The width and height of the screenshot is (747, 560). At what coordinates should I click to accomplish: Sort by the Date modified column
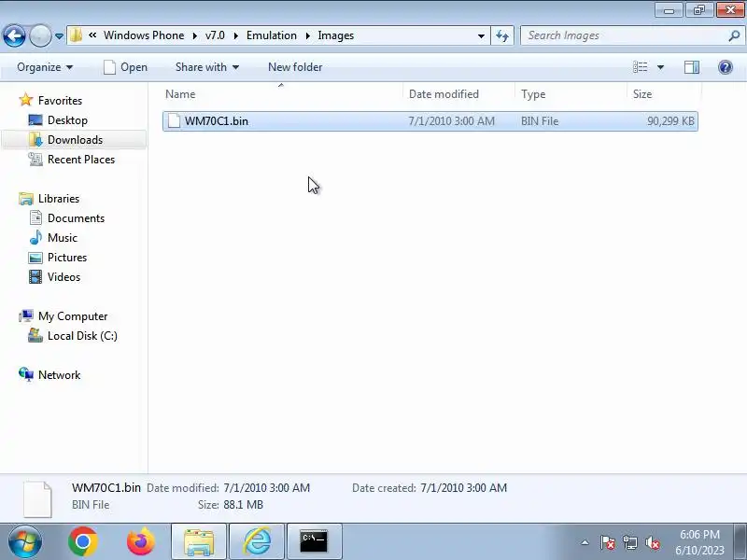click(459, 94)
